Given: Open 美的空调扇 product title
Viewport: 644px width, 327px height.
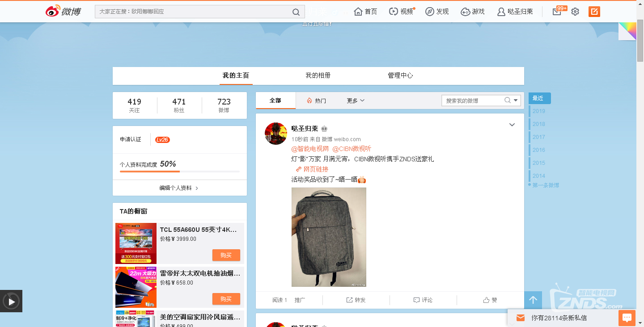Looking at the screenshot, I should (200, 317).
